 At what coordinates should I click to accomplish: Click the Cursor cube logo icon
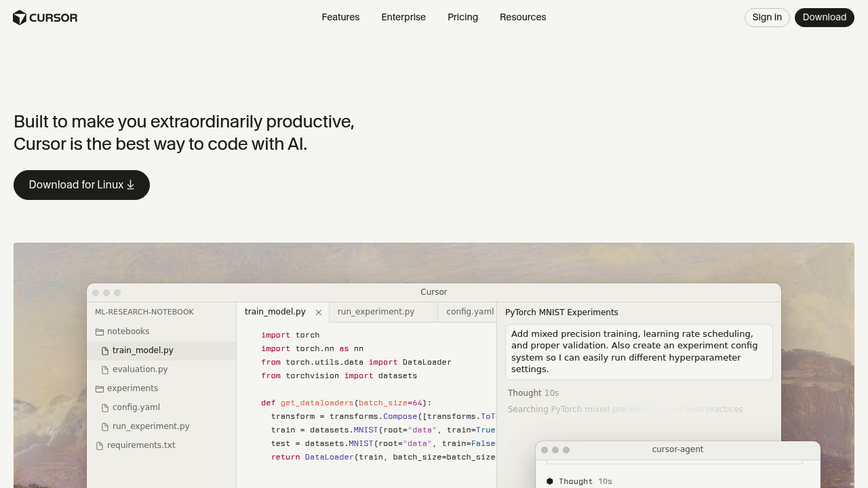[x=20, y=18]
